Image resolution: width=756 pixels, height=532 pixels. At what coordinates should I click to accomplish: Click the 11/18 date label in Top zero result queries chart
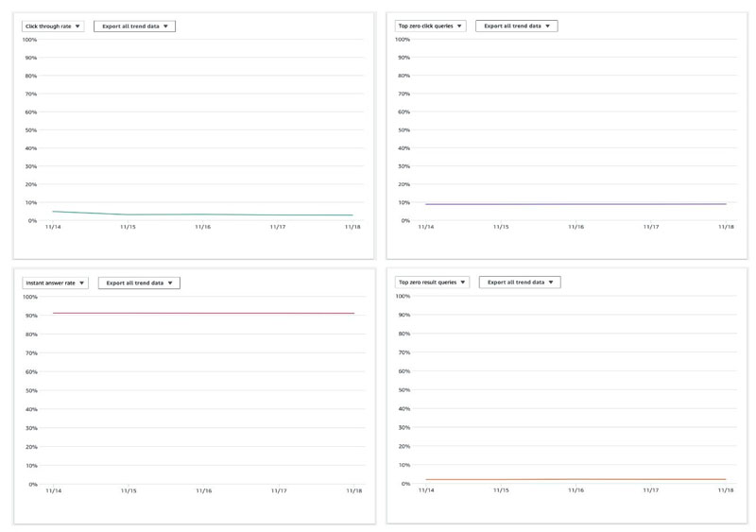(x=726, y=490)
